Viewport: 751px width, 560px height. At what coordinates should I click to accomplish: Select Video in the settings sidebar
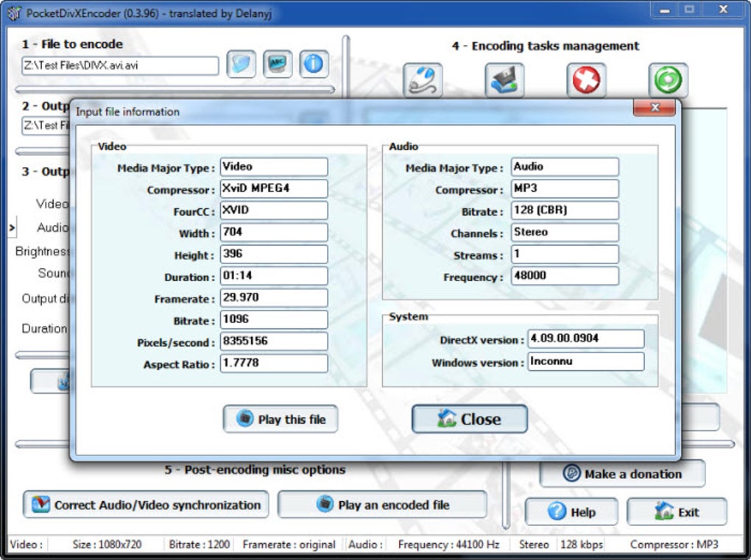52,204
